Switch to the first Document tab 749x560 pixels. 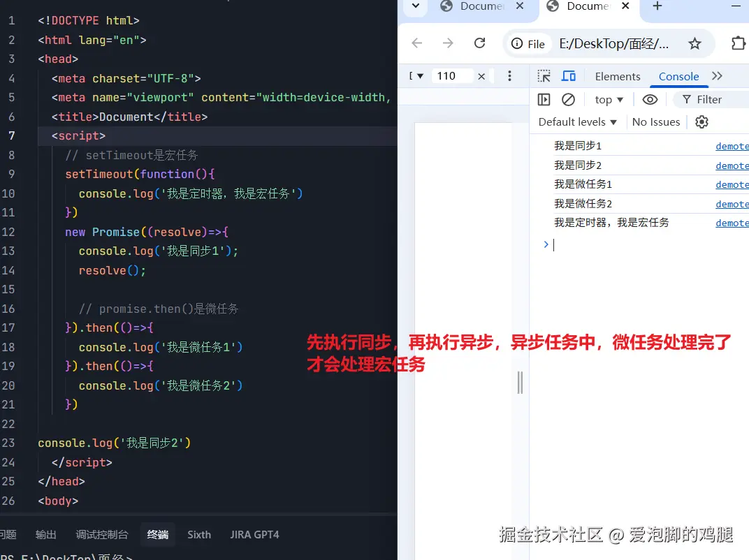coord(481,6)
